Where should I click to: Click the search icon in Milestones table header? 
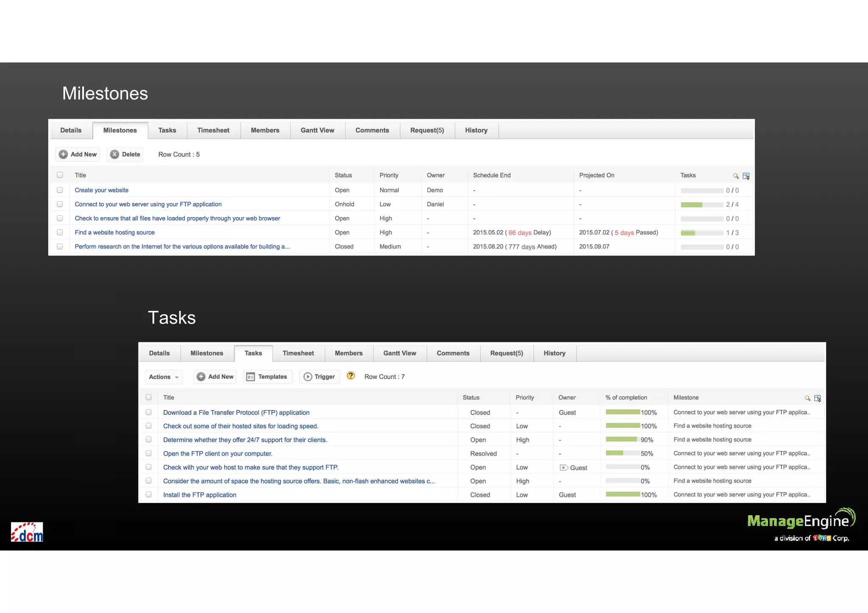736,176
